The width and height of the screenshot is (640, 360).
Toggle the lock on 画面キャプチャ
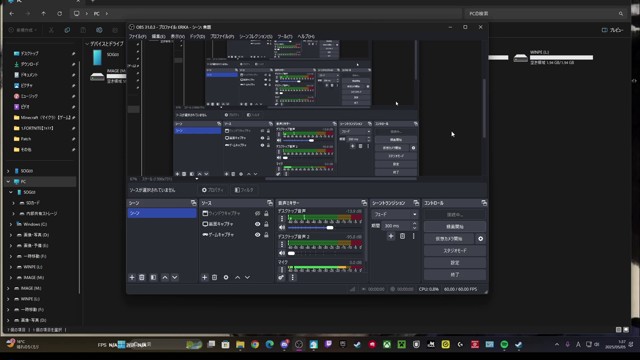pyautogui.click(x=266, y=224)
